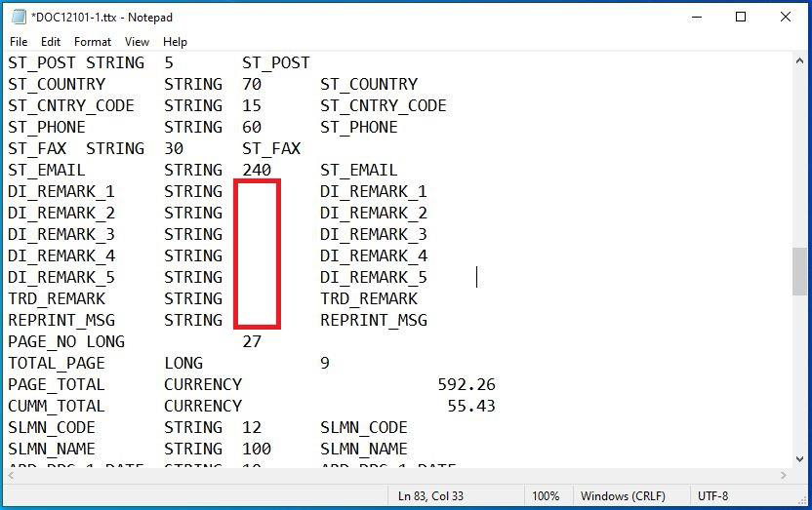This screenshot has height=510, width=812.
Task: Open the Help menu
Action: (x=175, y=42)
